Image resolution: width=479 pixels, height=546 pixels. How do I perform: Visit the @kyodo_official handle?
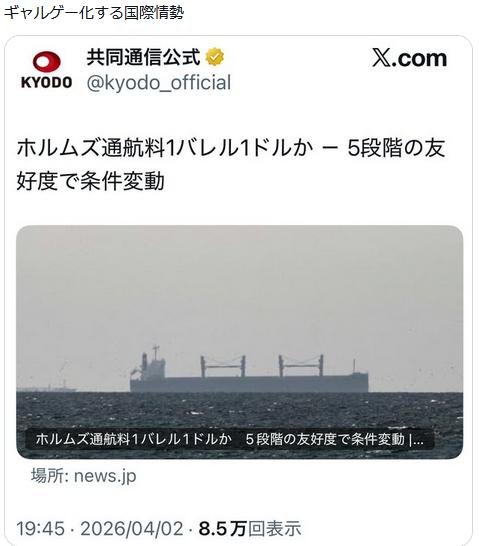click(159, 83)
